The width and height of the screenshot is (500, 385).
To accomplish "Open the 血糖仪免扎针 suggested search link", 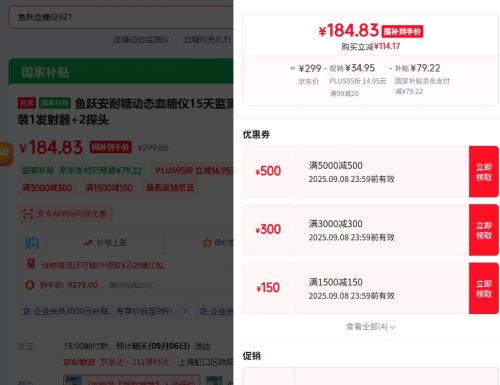I will [x=208, y=40].
